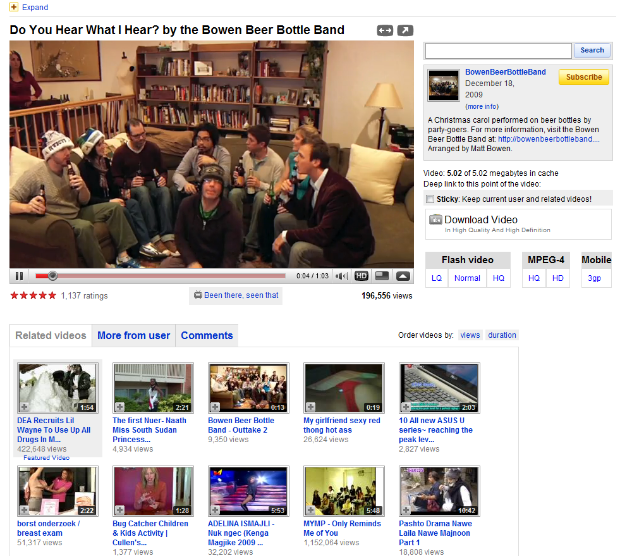Add DEA Recruits video to queue icon
This screenshot has width=620, height=556.
tap(24, 407)
